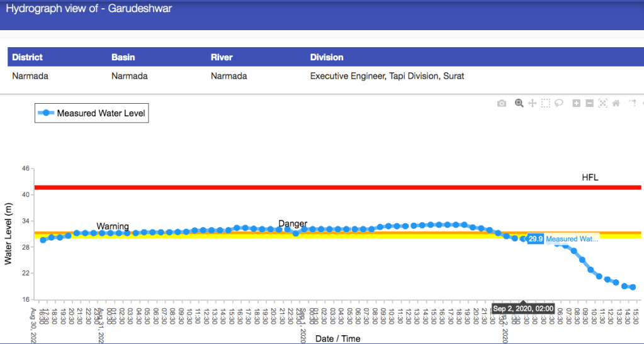Activate the Pan tool
This screenshot has height=344, width=644.
(532, 103)
